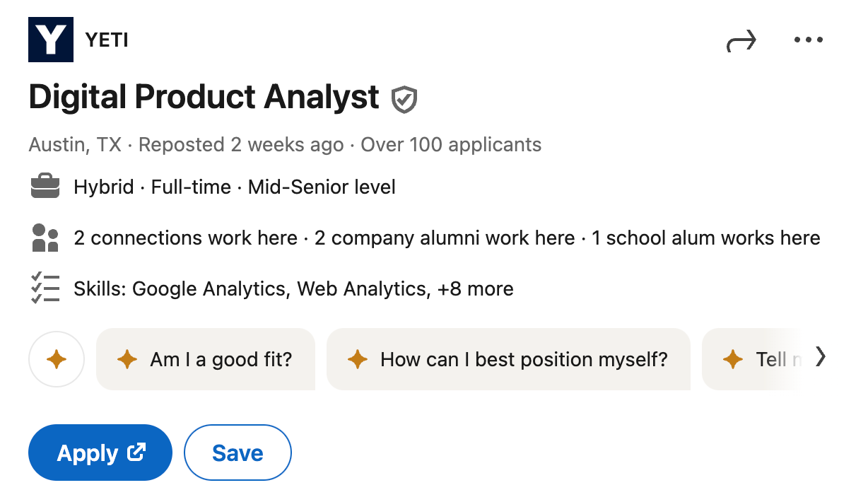This screenshot has height=502, width=868.
Task: Click the YETI company logo
Action: 50,39
